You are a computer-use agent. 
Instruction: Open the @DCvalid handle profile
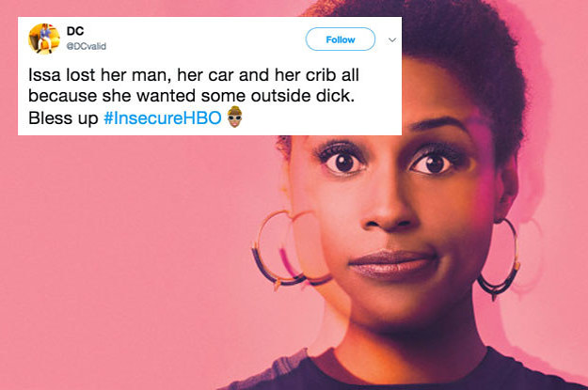(87, 46)
